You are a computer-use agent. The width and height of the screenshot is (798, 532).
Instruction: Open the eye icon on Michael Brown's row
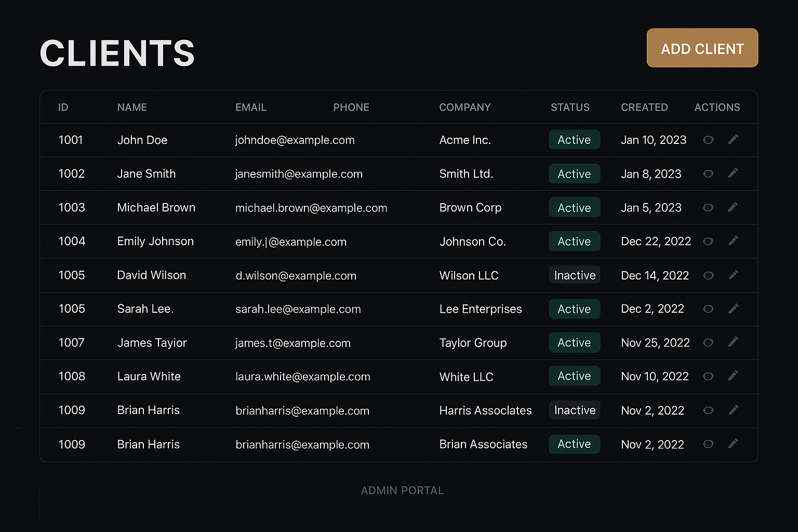coord(708,207)
